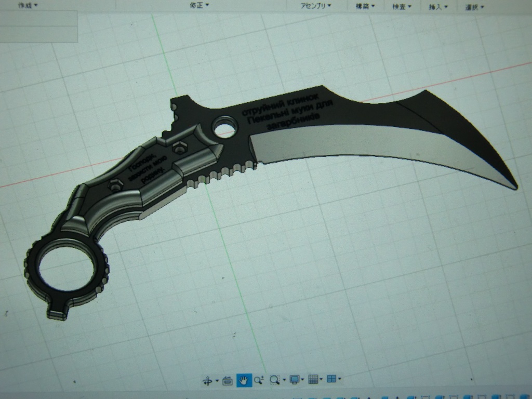Open the 修正 menu

point(199,5)
